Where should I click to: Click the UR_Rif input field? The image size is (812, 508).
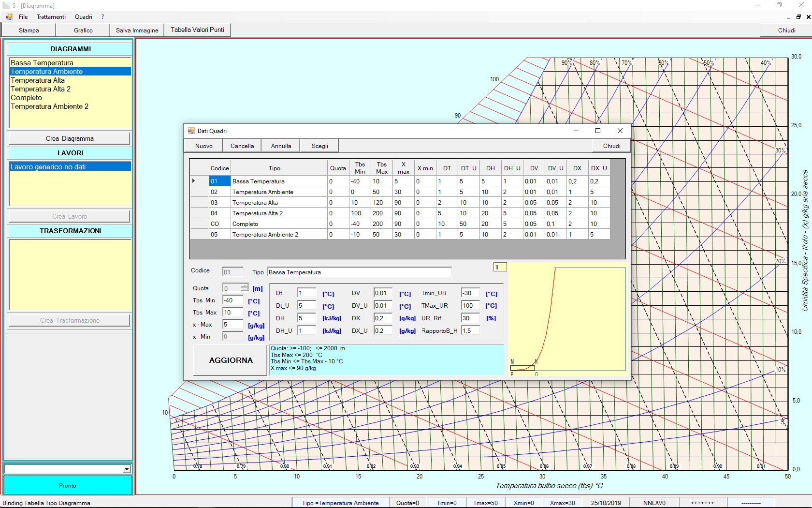click(x=470, y=318)
